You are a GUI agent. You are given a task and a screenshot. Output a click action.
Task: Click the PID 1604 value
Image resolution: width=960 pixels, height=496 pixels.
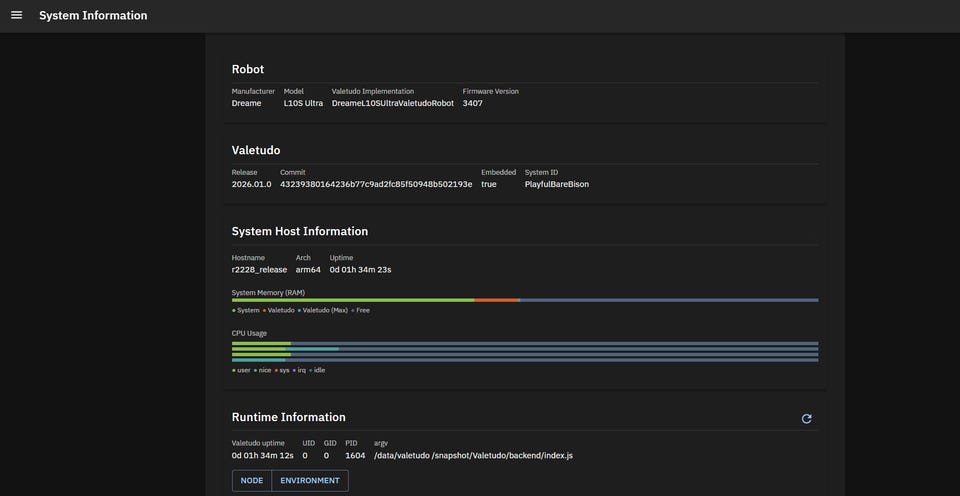[x=355, y=455]
